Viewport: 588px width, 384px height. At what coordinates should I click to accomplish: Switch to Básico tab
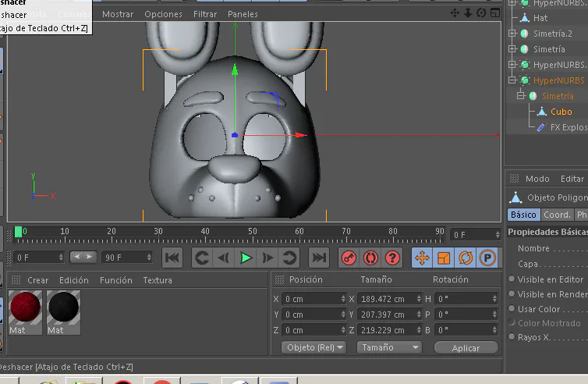coord(523,215)
